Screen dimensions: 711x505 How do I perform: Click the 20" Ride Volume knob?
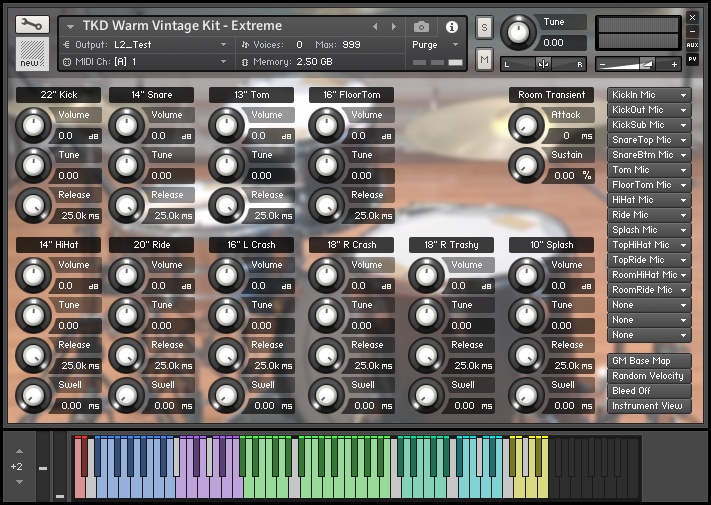(x=127, y=275)
